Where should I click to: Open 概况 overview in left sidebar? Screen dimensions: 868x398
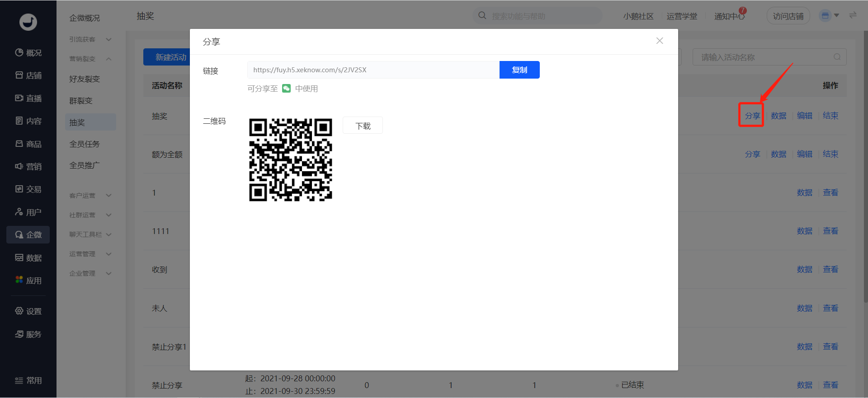(x=28, y=53)
